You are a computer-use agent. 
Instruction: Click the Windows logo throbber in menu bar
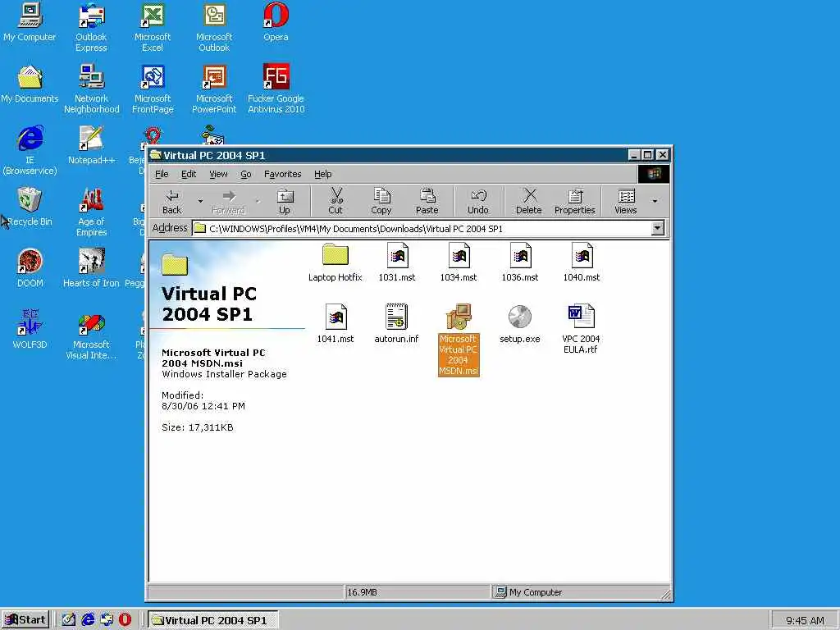coord(654,174)
